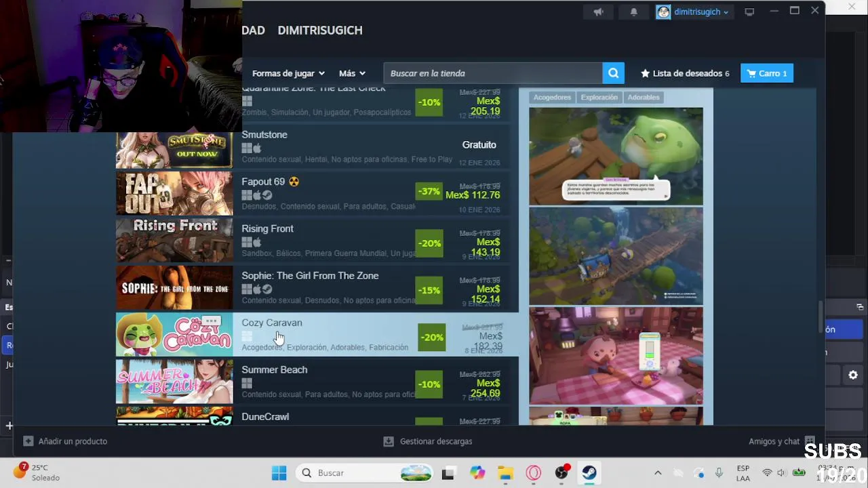The image size is (868, 488).
Task: Click the Apple platform icon for Smutstone
Action: pyautogui.click(x=256, y=148)
